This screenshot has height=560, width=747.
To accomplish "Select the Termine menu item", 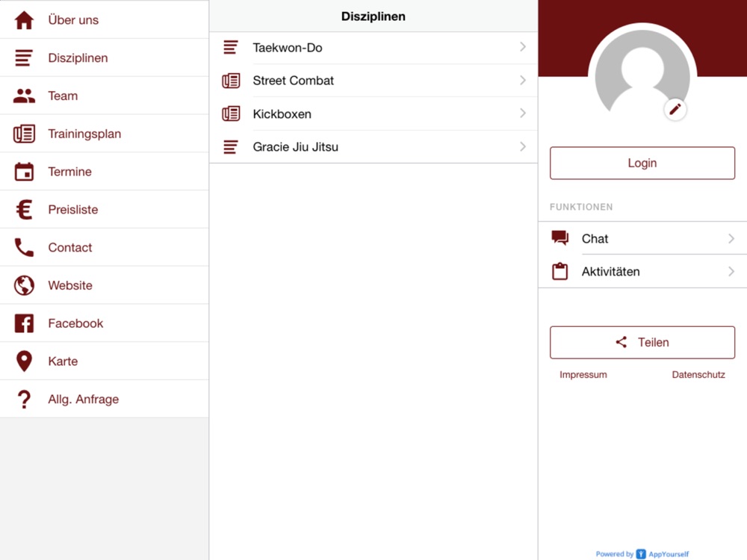I will pyautogui.click(x=105, y=172).
